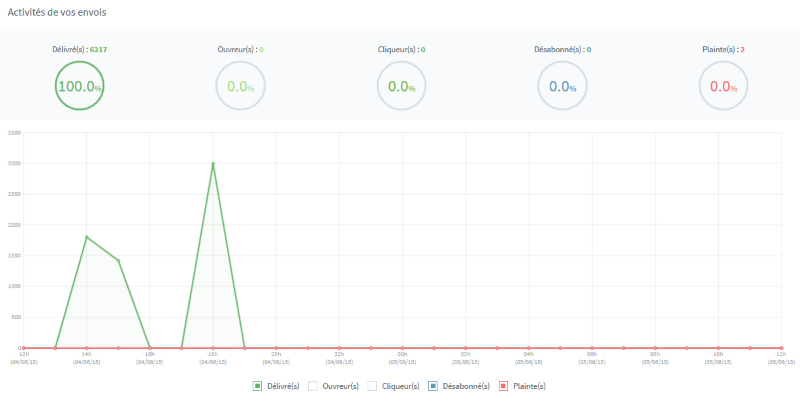800x402 pixels.
Task: Click the Cliqueur(s) : 0 label
Action: point(402,49)
